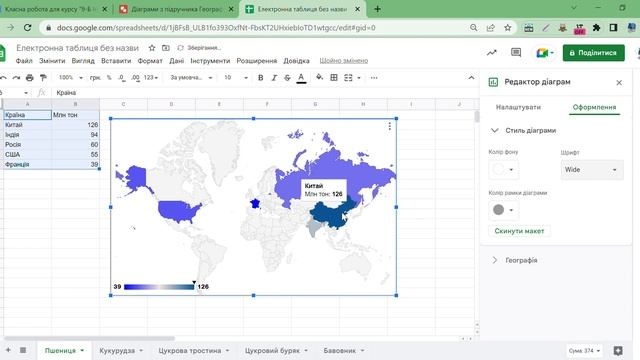640x360 pixels.
Task: Open the all-sheets list icon
Action: [x=23, y=350]
